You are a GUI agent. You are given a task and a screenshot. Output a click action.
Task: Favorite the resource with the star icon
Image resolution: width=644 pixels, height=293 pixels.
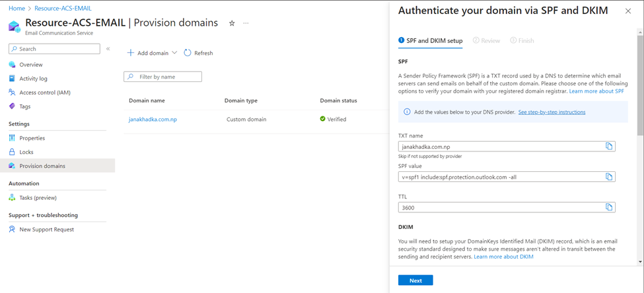click(x=232, y=23)
